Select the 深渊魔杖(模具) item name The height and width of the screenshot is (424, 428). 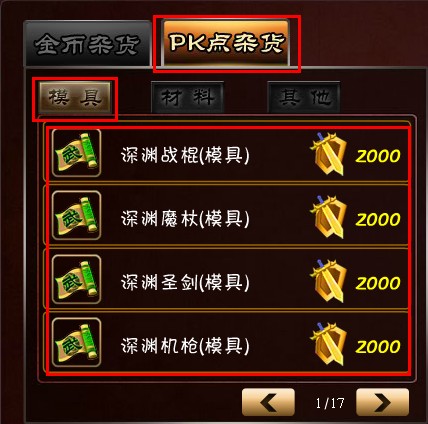point(185,219)
